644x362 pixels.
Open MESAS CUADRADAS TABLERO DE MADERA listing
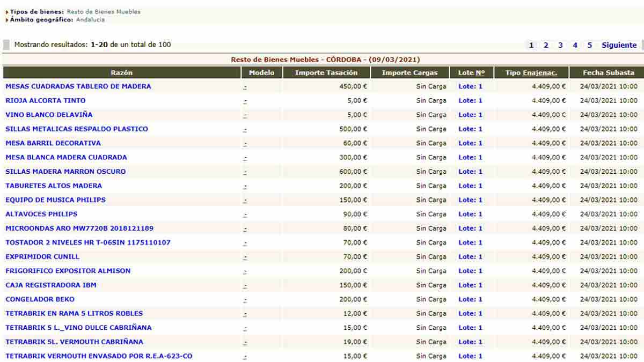pyautogui.click(x=78, y=86)
